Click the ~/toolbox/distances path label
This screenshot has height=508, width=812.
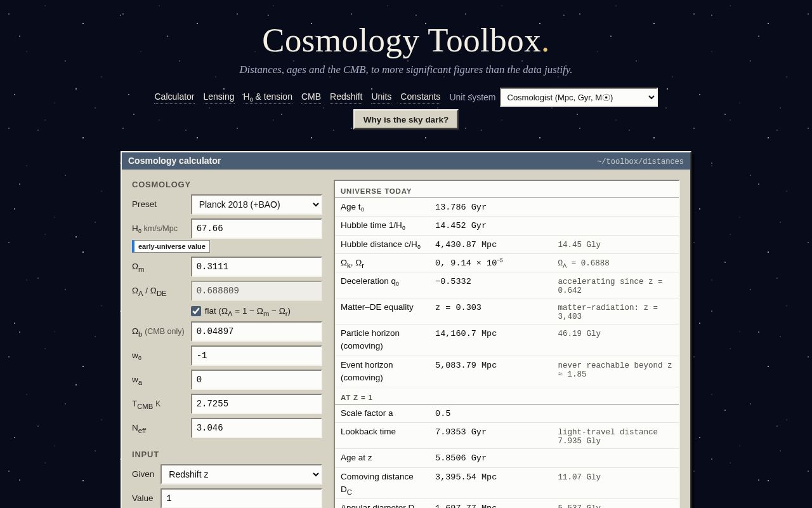pyautogui.click(x=640, y=161)
